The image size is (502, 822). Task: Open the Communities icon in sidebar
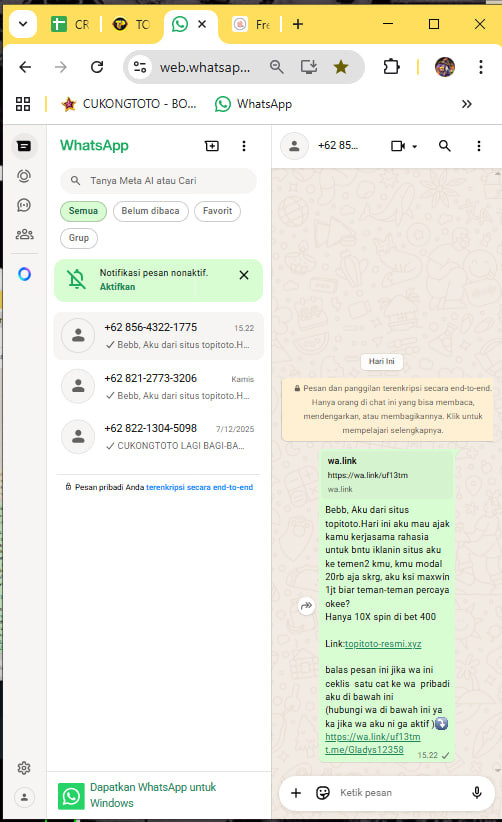(24, 234)
